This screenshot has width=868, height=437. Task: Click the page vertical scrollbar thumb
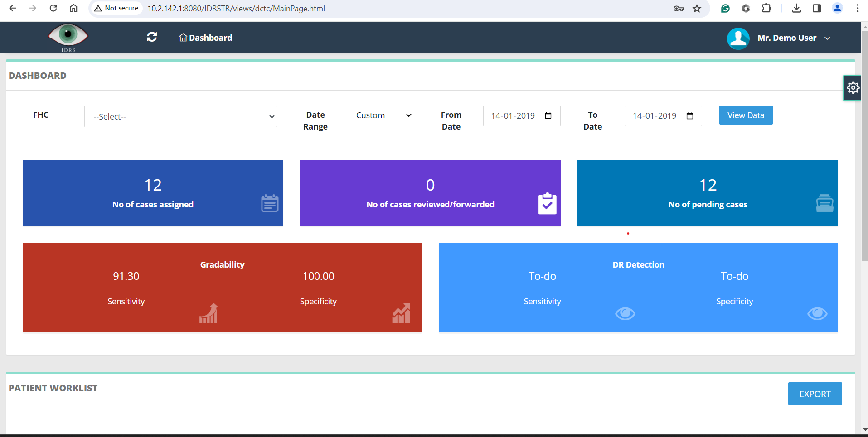[864, 146]
